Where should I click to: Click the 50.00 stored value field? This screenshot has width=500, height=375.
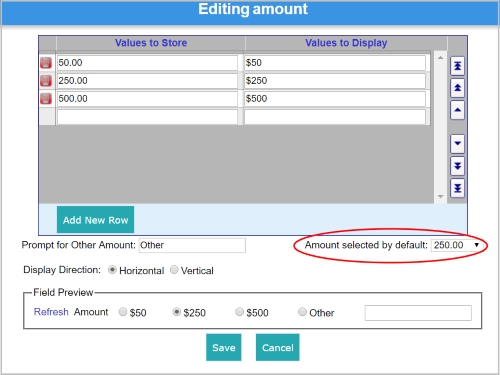pos(147,63)
